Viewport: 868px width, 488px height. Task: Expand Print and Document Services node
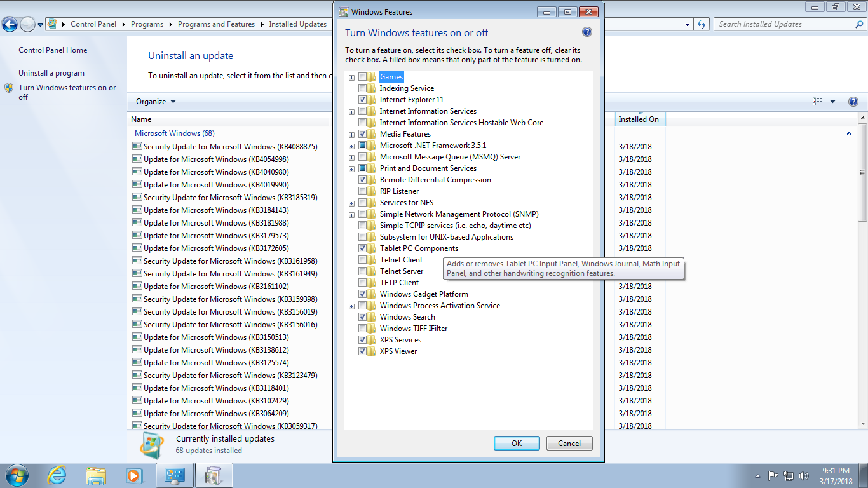351,169
